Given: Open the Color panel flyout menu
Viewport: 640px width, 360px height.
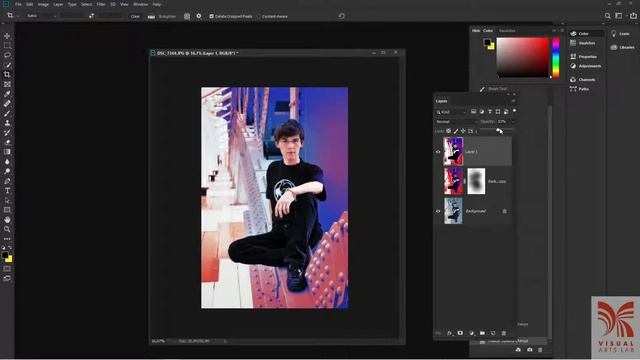Looking at the screenshot, I should pyautogui.click(x=562, y=31).
